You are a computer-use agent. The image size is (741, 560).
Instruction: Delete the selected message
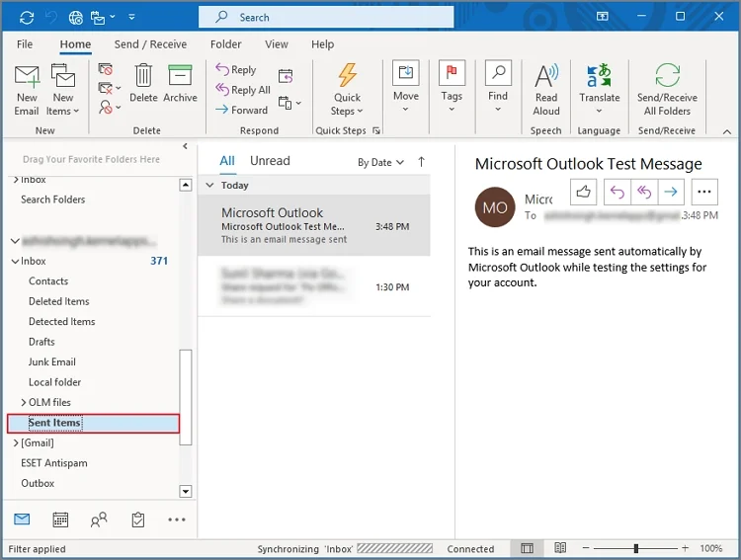click(x=143, y=84)
